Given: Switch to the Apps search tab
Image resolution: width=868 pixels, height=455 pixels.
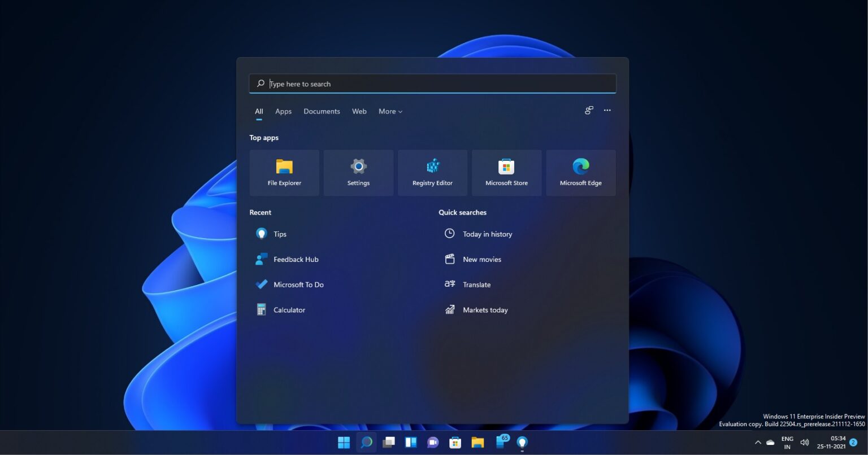Looking at the screenshot, I should coord(283,111).
